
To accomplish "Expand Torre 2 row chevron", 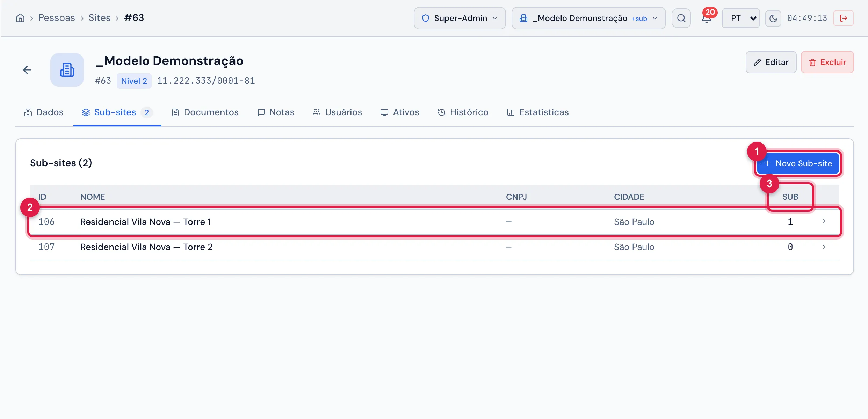I will click(x=824, y=247).
